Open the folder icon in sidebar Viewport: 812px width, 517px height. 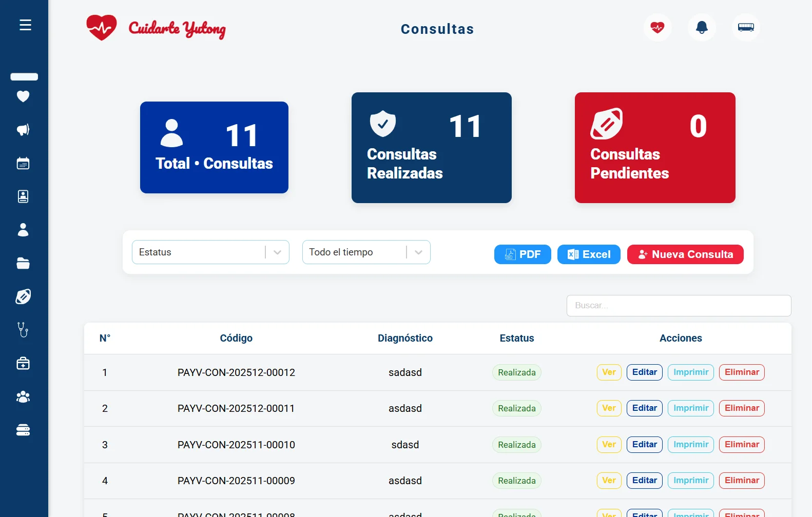(x=23, y=263)
